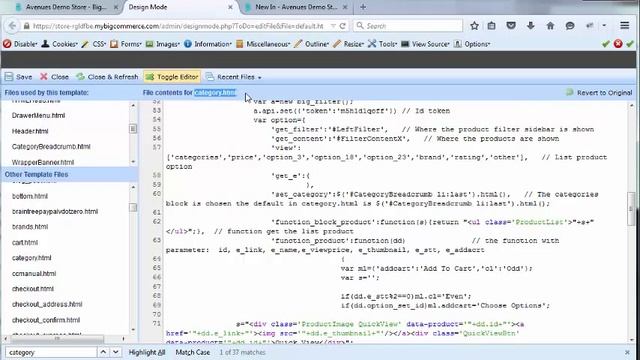Open the Options developer toolbar menu

(472, 44)
